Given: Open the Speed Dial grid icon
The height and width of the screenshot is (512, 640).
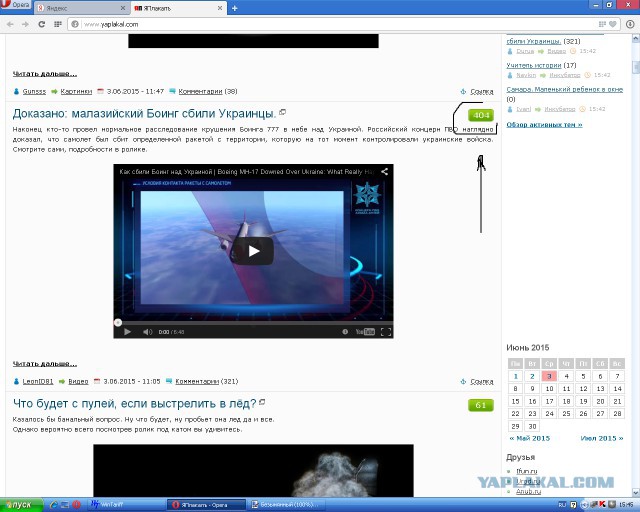Looking at the screenshot, I should (x=58, y=24).
